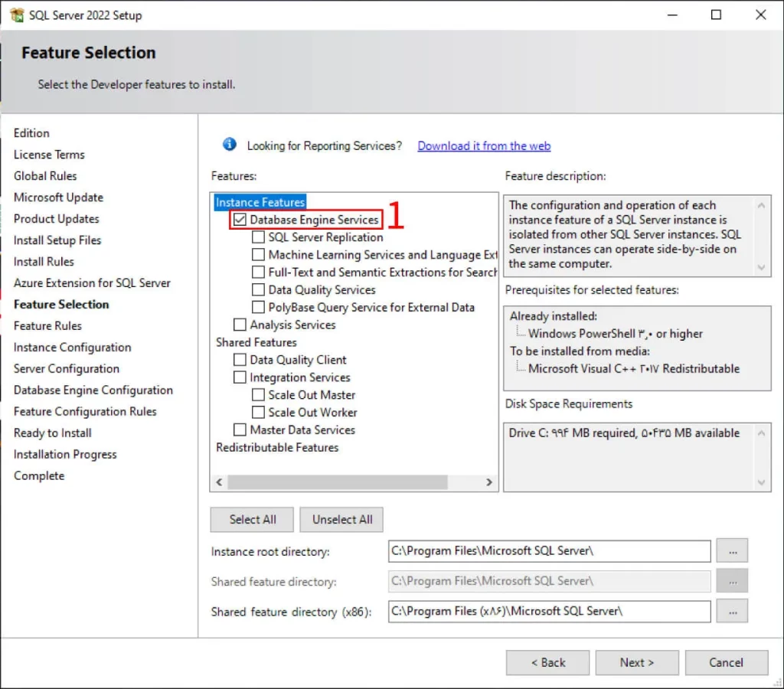Uncheck Database Engine Services
This screenshot has height=689, width=784.
[x=240, y=220]
